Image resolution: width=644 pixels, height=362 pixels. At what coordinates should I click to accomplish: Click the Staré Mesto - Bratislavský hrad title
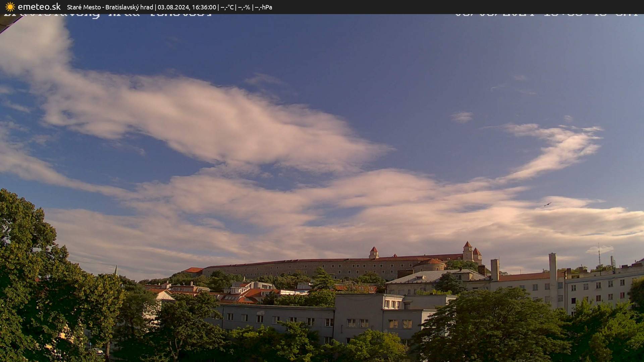click(x=110, y=7)
